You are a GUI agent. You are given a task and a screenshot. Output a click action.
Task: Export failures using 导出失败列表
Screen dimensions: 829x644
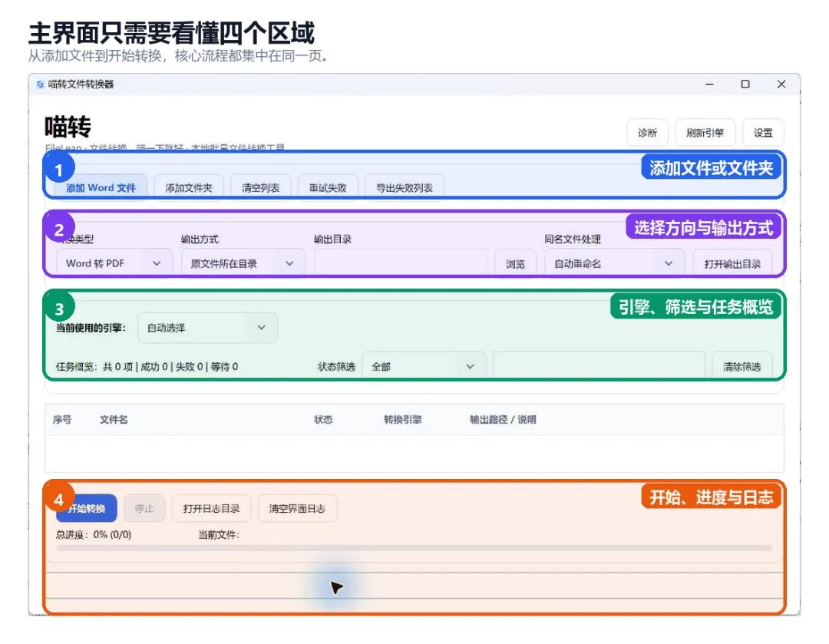405,188
